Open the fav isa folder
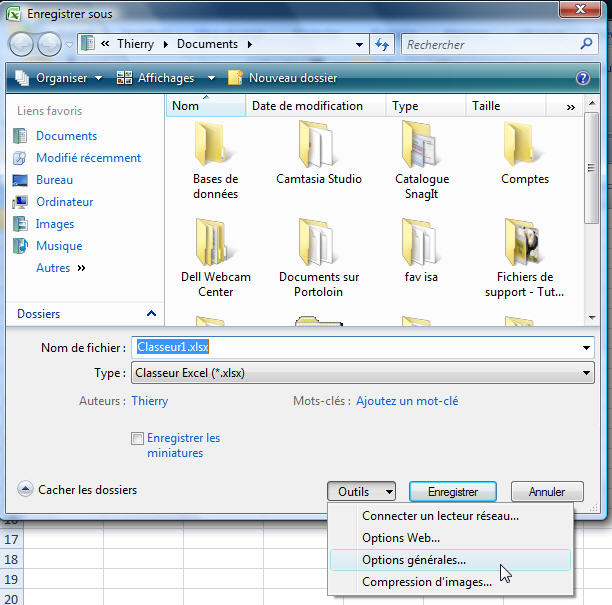Image resolution: width=612 pixels, height=605 pixels. [421, 251]
